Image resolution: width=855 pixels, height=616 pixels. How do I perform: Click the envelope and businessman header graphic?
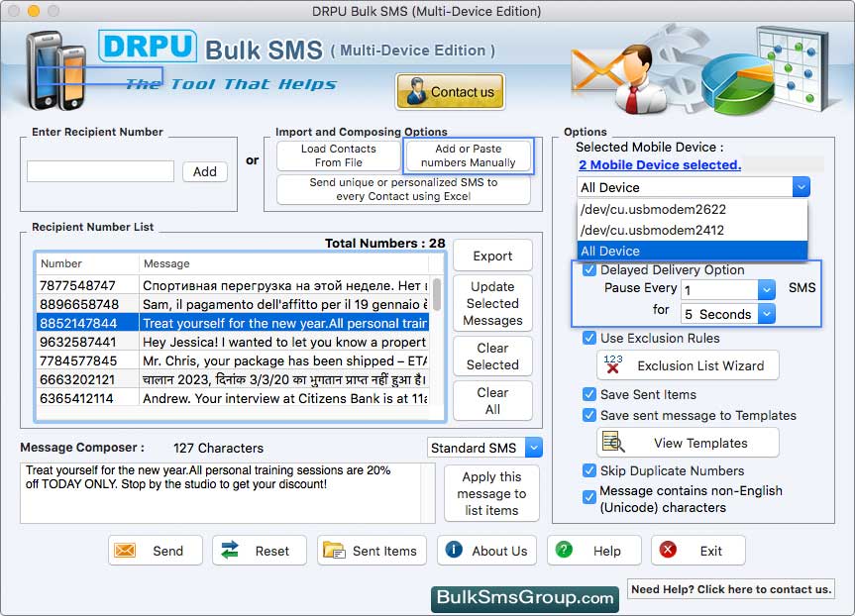(x=619, y=77)
